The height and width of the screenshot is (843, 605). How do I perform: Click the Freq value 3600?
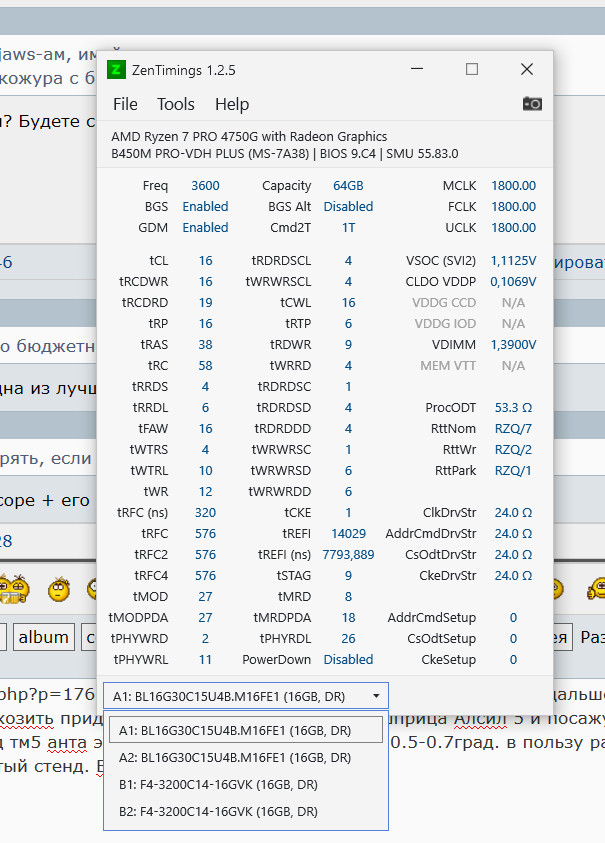pyautogui.click(x=205, y=185)
